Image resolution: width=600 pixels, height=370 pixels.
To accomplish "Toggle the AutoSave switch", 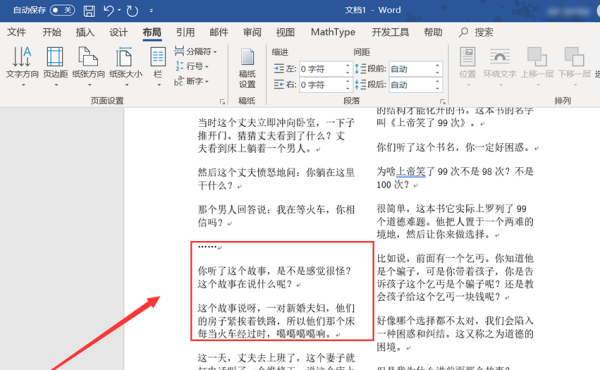I will (x=62, y=10).
